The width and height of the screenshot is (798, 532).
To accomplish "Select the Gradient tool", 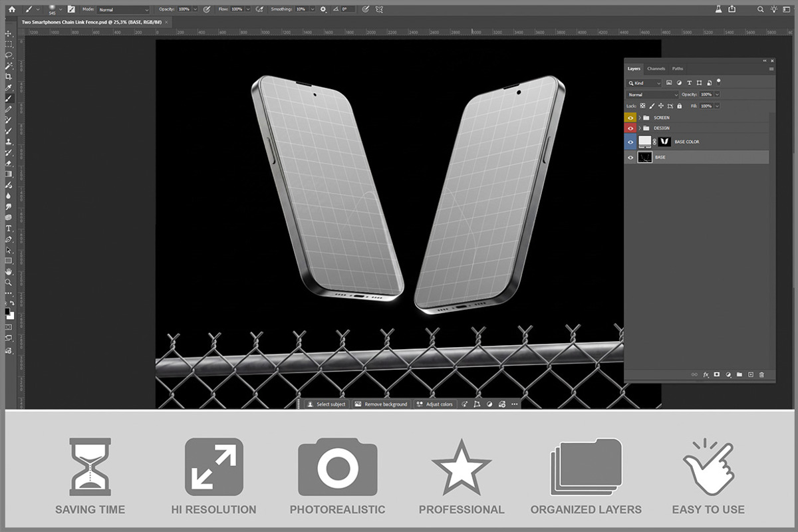I will [x=9, y=174].
